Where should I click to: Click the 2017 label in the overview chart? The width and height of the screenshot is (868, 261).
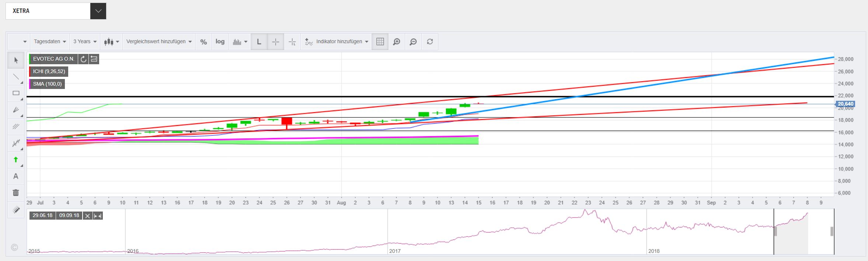pos(395,251)
